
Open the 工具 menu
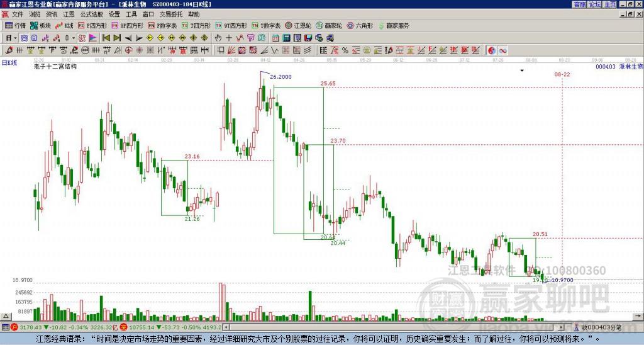[x=131, y=14]
